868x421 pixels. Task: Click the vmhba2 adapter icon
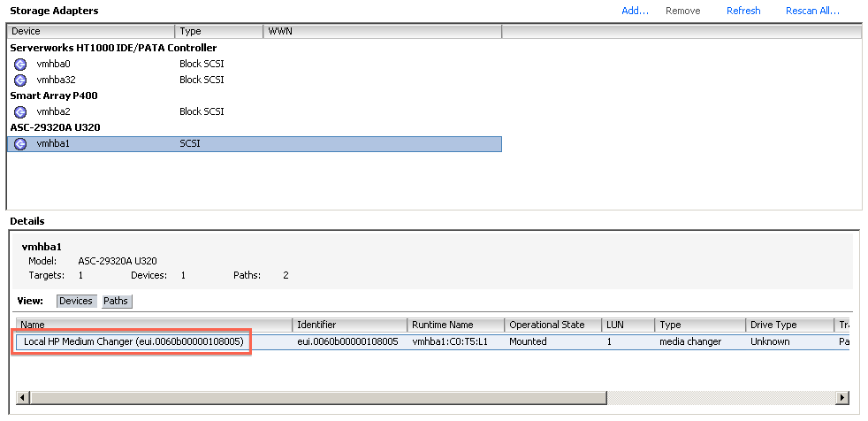point(20,112)
